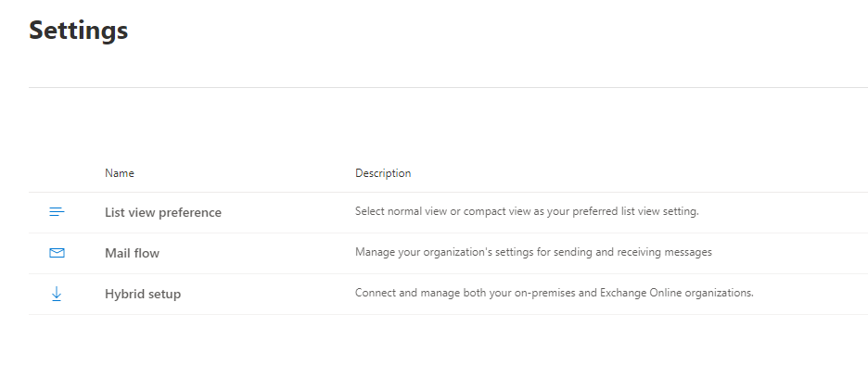The image size is (868, 365).
Task: Select the blank header cell before the Name column
Action: tap(57, 173)
